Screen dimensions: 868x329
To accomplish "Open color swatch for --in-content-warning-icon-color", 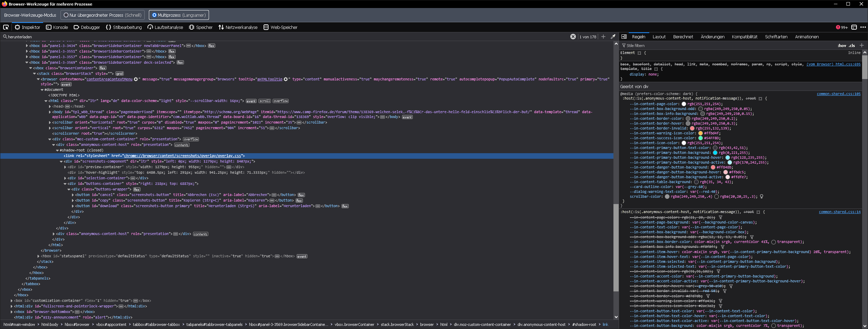I will [700, 133].
